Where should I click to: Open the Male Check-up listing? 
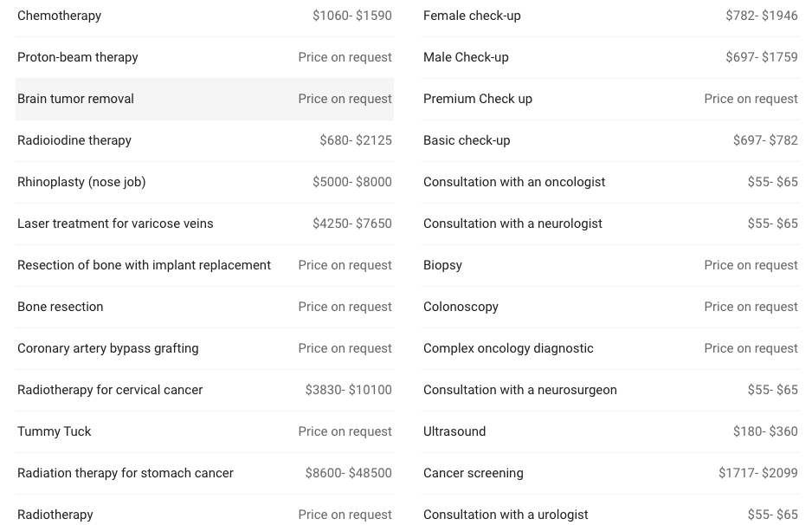click(x=610, y=57)
